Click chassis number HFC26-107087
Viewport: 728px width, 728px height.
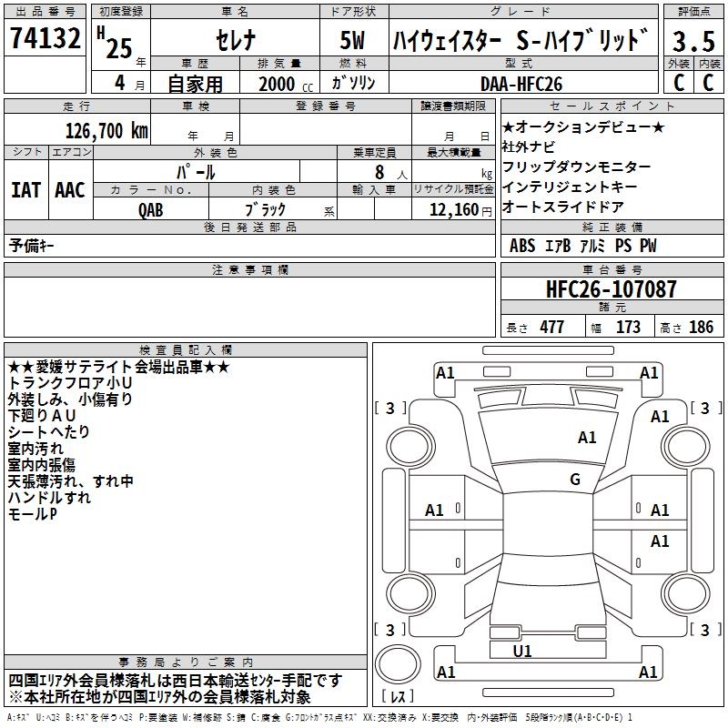coord(612,289)
